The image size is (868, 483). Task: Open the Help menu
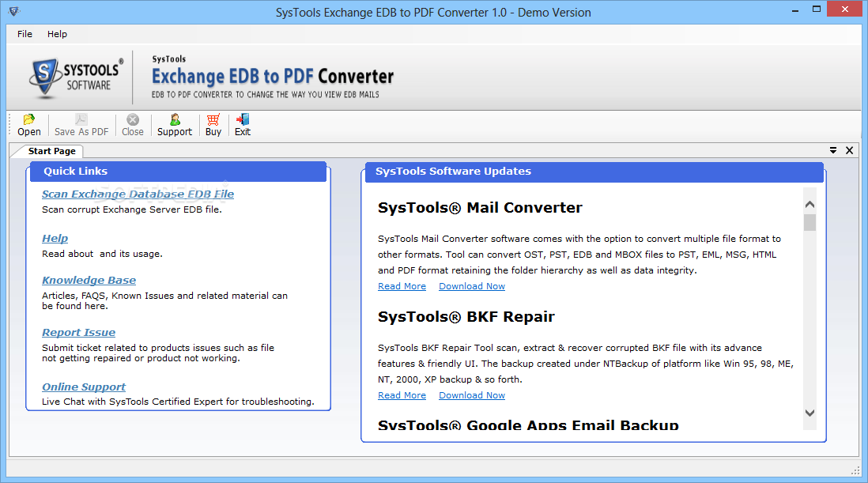click(57, 34)
